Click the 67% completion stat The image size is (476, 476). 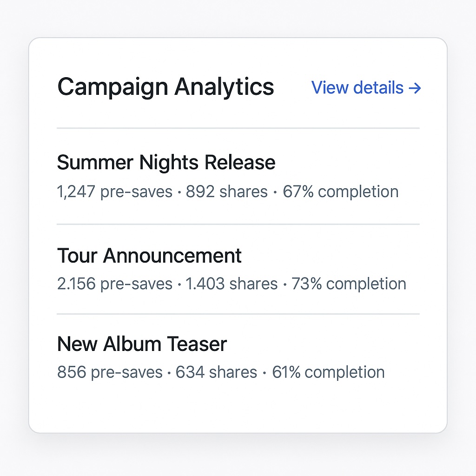tap(341, 191)
